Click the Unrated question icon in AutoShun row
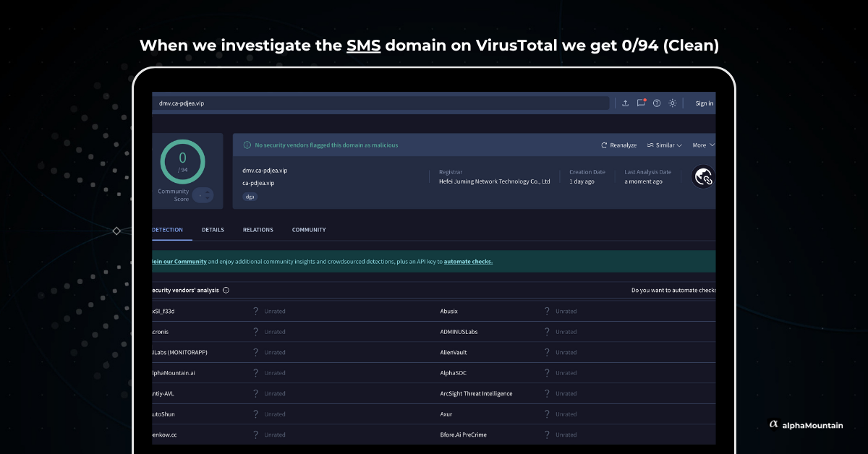The height and width of the screenshot is (454, 868). [x=255, y=414]
